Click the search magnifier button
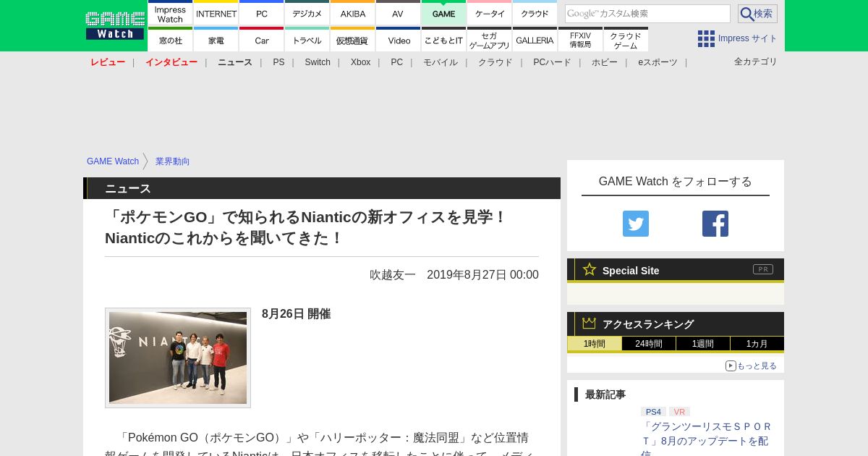 point(757,14)
